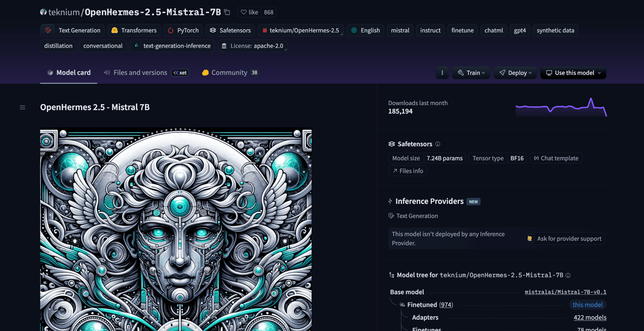The image size is (644, 331).
Task: Open the mistralai/Mistral-7B-v0.1 base model link
Action: (565, 292)
